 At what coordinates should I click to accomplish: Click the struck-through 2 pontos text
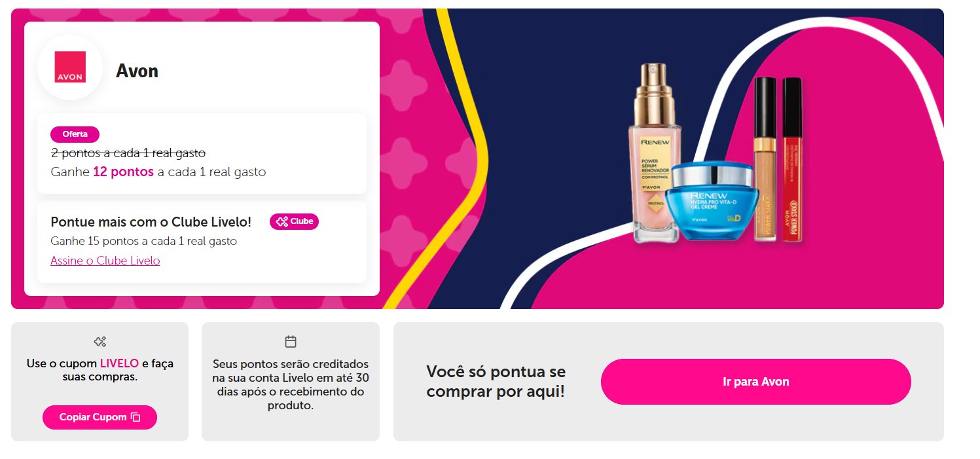(x=128, y=153)
